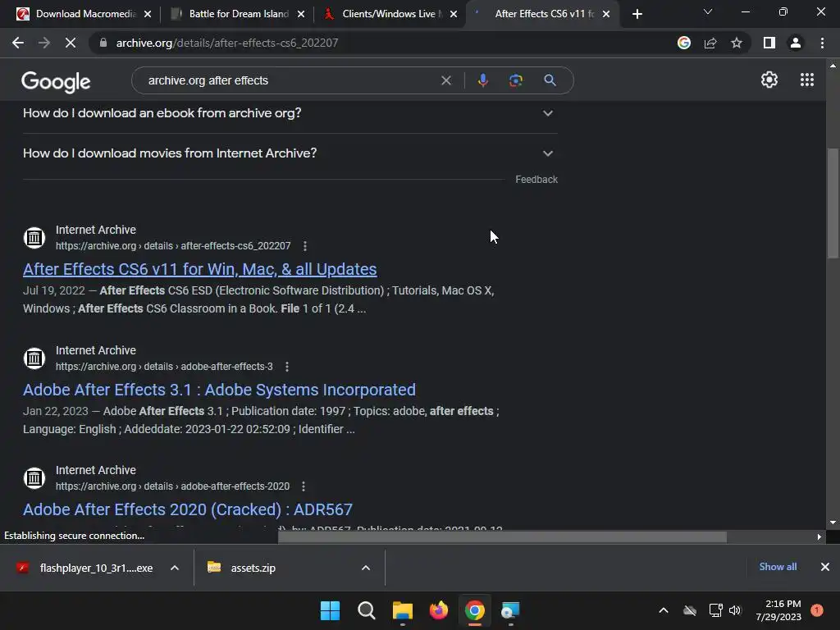Open the volume control in system tray
This screenshot has width=840, height=630.
(x=734, y=610)
